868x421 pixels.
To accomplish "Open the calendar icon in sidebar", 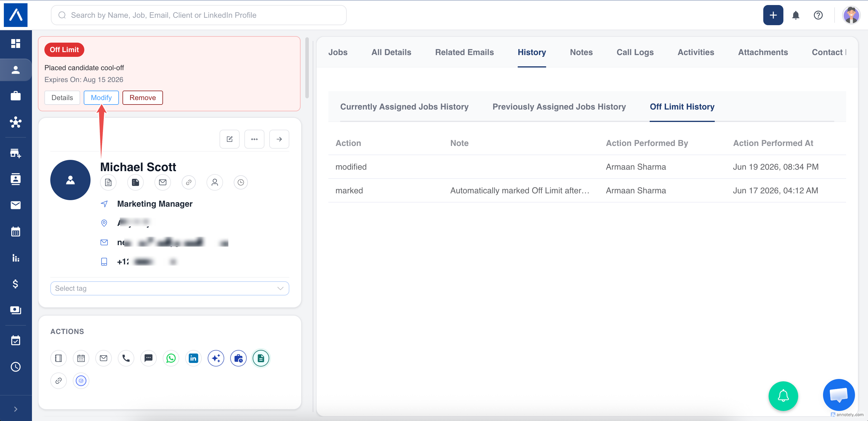I will 15,232.
